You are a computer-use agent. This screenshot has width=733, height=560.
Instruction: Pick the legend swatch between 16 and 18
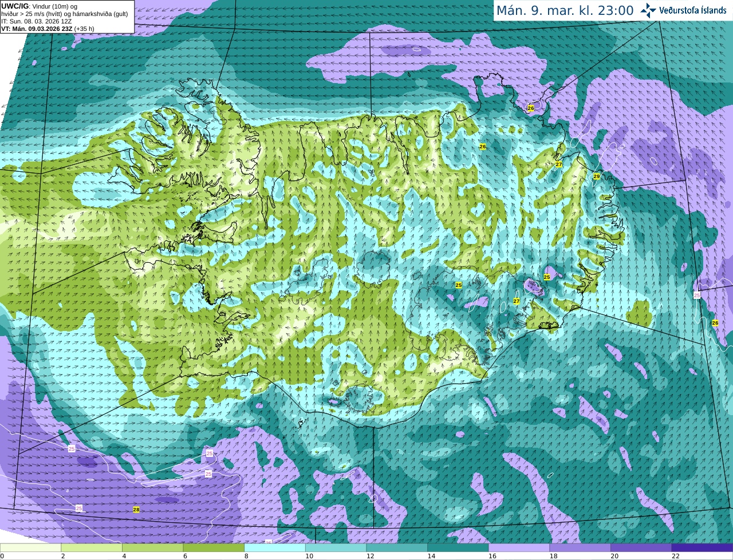click(519, 548)
